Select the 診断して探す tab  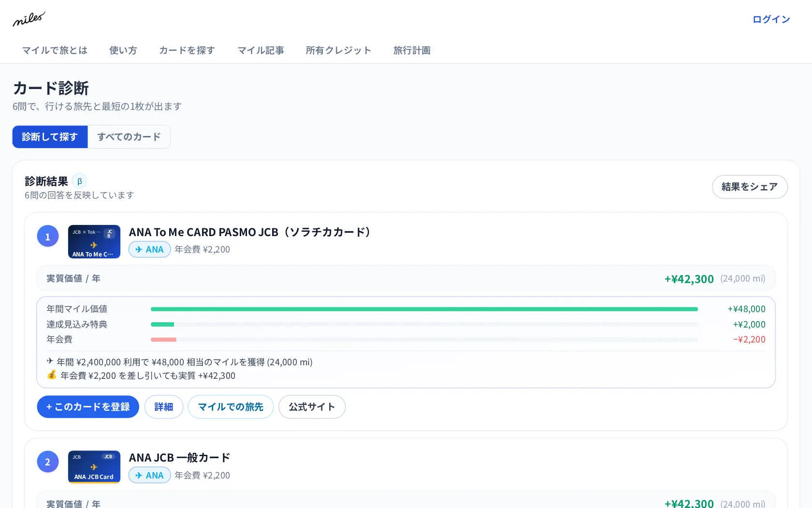coord(50,137)
